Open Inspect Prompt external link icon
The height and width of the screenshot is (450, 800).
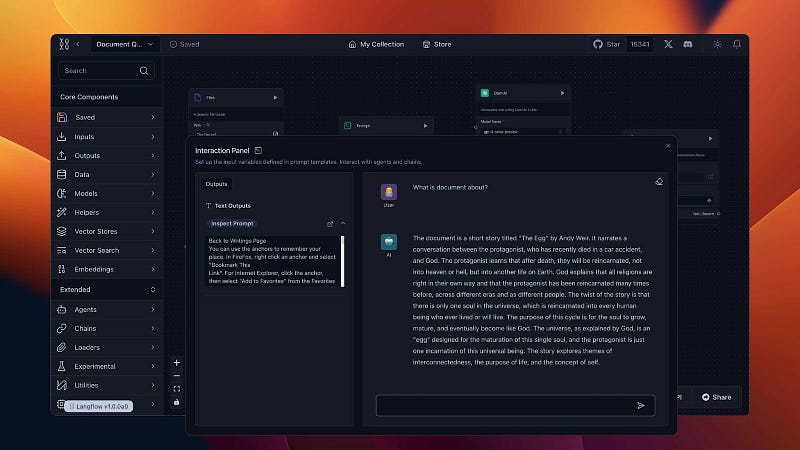click(330, 223)
